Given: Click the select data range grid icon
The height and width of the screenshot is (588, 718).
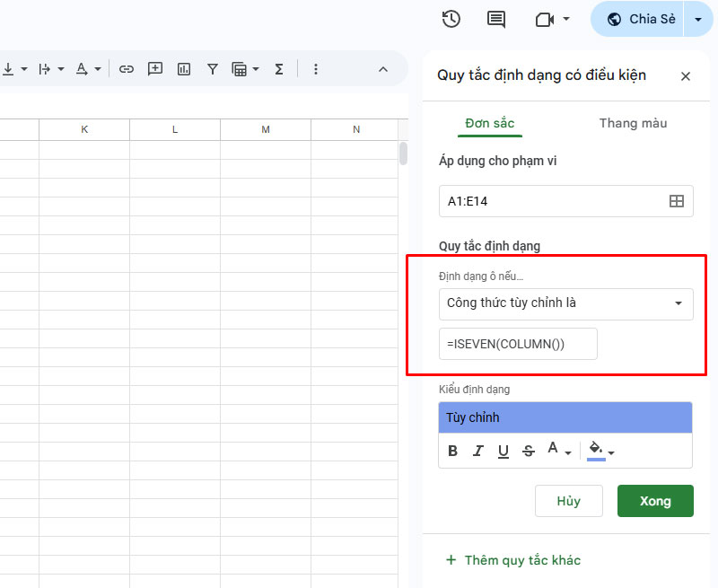Looking at the screenshot, I should click(x=677, y=201).
